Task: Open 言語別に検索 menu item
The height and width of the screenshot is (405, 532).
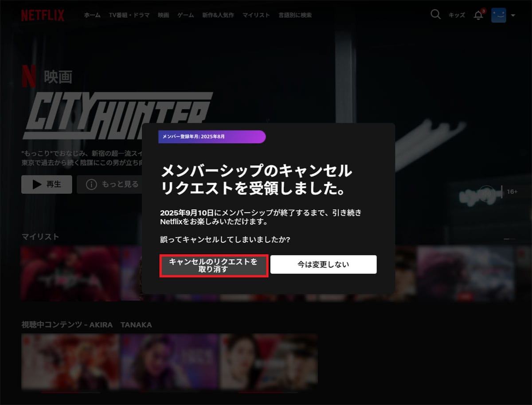Action: (295, 15)
